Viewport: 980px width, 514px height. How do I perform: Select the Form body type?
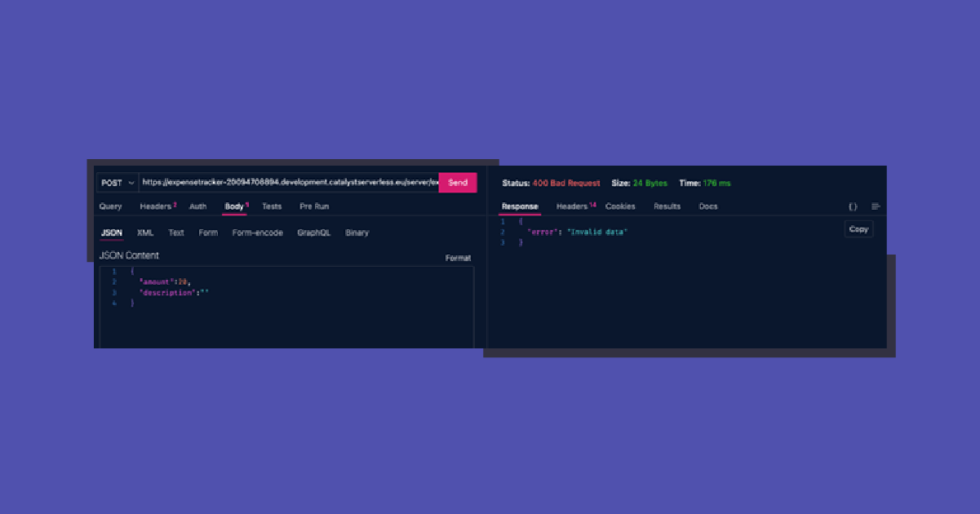click(208, 233)
